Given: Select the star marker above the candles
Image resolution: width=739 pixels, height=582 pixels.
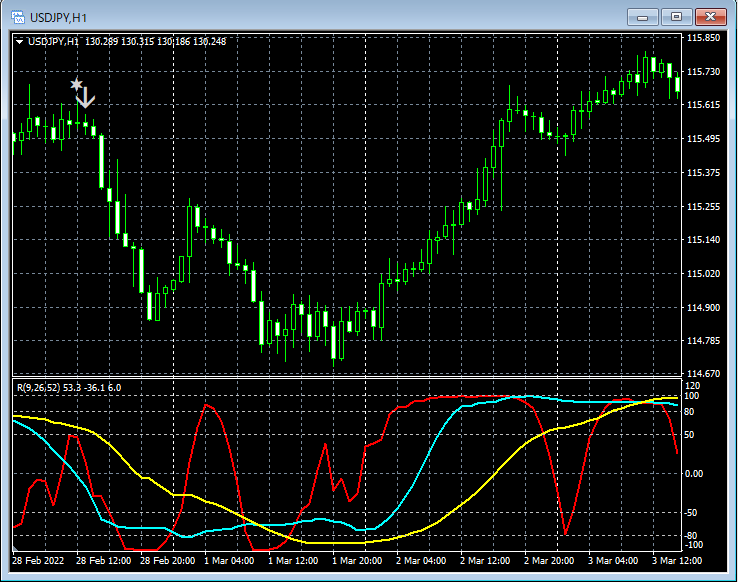Looking at the screenshot, I should [76, 84].
